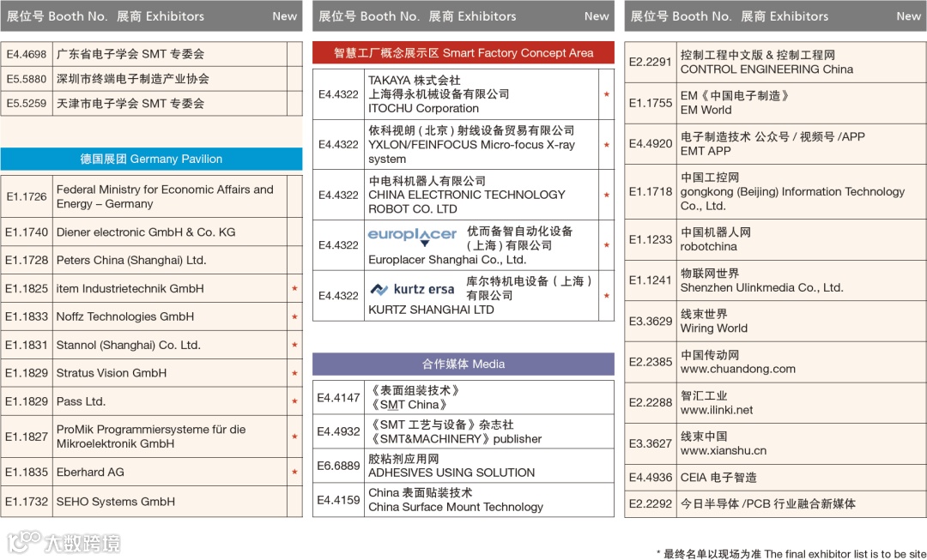Select SEHO Systems GmbH
The height and width of the screenshot is (560, 927).
click(115, 502)
